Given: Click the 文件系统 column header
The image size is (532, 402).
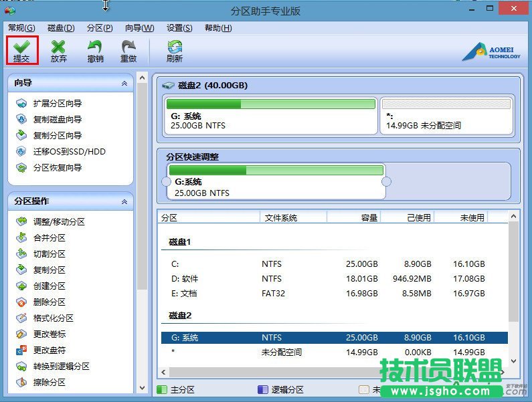Looking at the screenshot, I should 293,217.
